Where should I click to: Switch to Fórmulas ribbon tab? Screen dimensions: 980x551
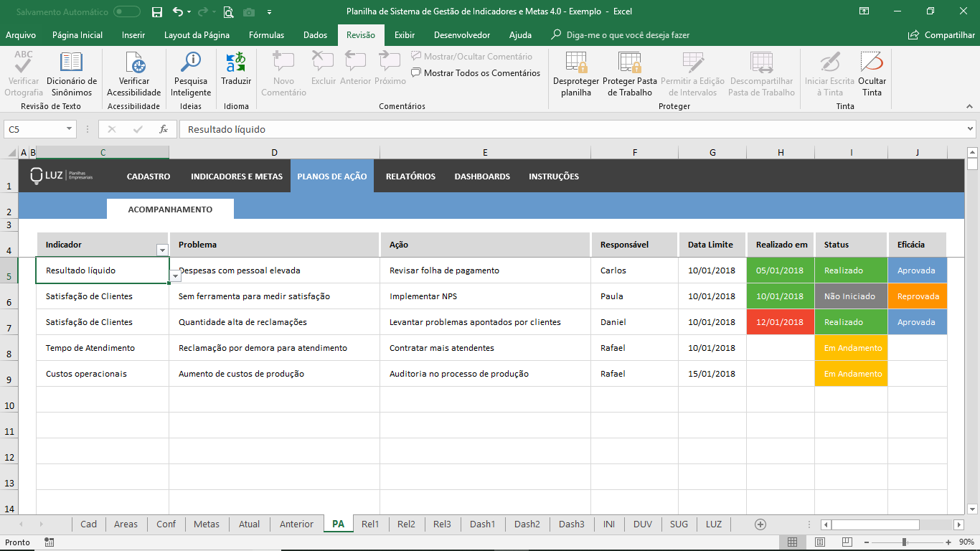tap(266, 35)
